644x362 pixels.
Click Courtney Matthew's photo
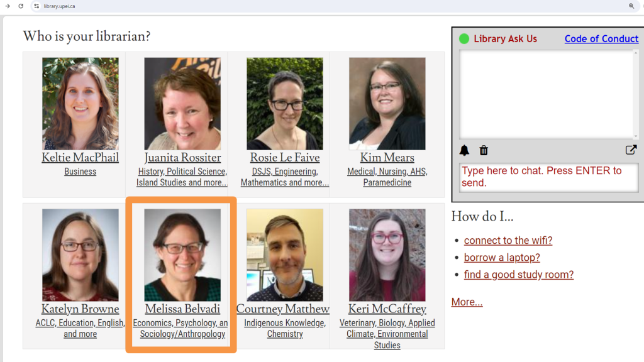(x=285, y=255)
